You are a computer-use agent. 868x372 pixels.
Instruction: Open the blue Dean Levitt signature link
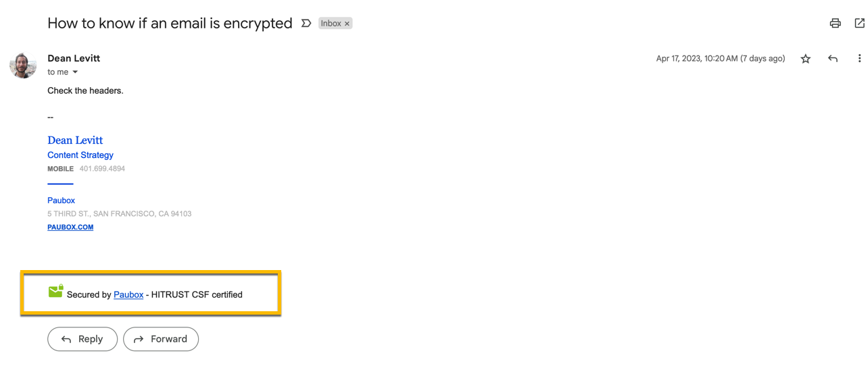75,140
